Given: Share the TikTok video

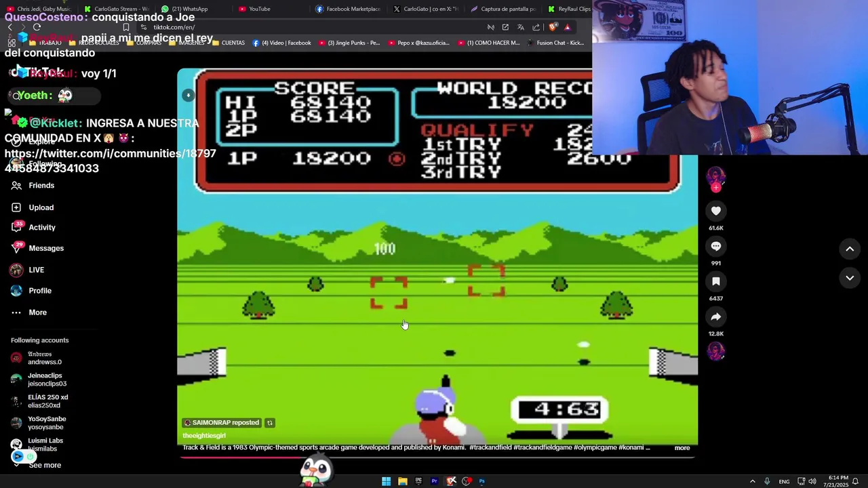Looking at the screenshot, I should pyautogui.click(x=716, y=317).
